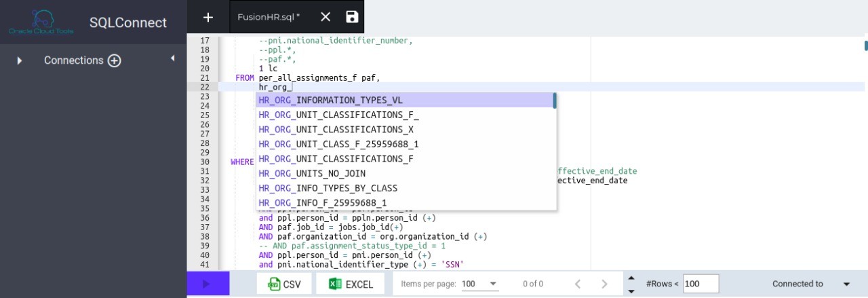Click the autocomplete list scrollbar thumb
Image resolution: width=868 pixels, height=298 pixels.
pos(555,101)
